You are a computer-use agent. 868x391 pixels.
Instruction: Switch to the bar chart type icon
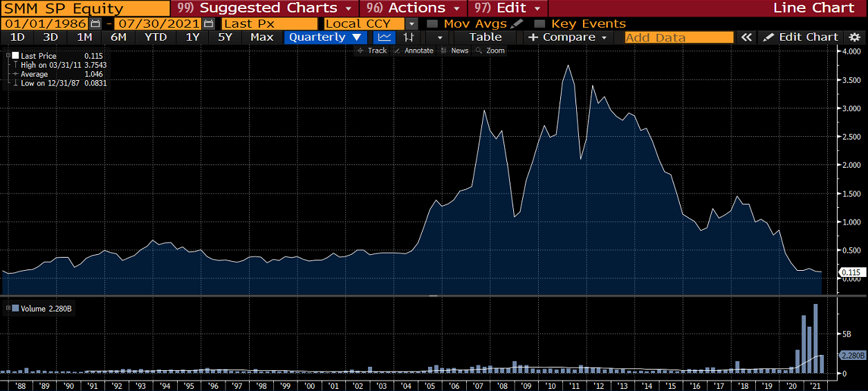coord(409,37)
